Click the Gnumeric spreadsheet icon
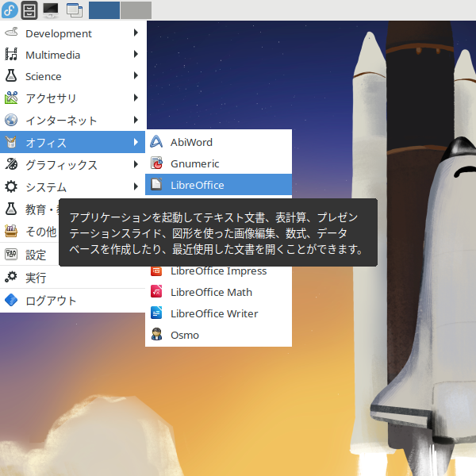Viewport: 476px width, 476px height. tap(156, 163)
